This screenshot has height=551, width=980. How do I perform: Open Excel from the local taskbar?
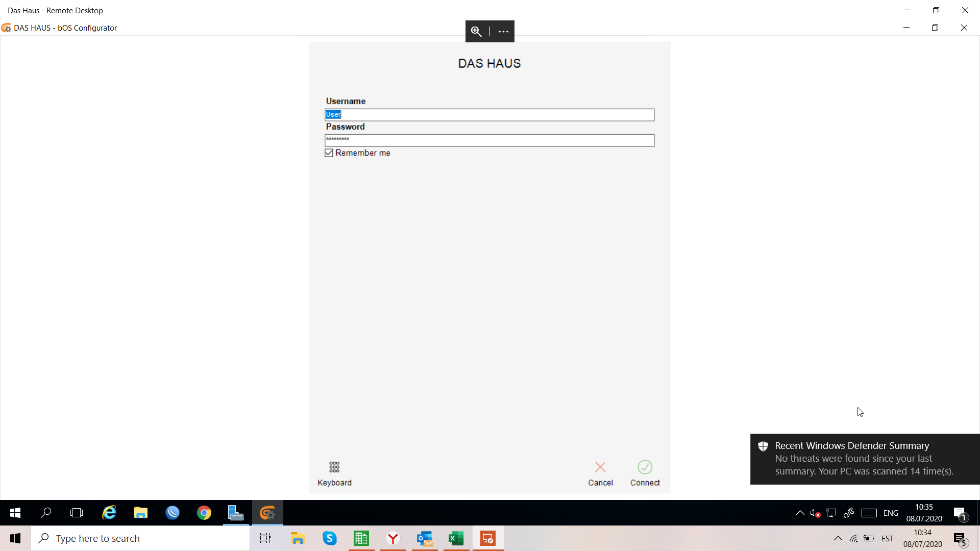tap(456, 538)
